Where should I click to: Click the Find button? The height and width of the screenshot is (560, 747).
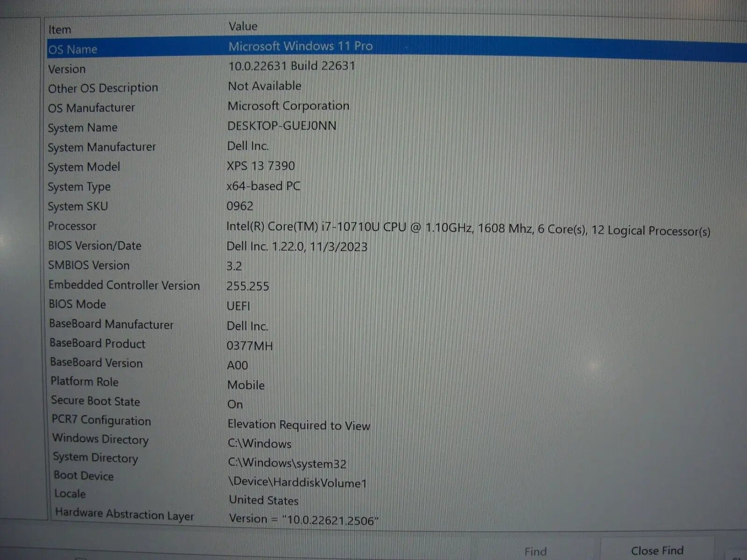click(x=535, y=552)
